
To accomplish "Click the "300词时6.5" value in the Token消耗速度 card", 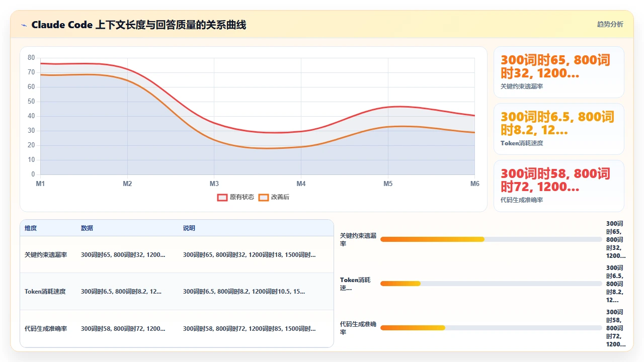I will (557, 124).
